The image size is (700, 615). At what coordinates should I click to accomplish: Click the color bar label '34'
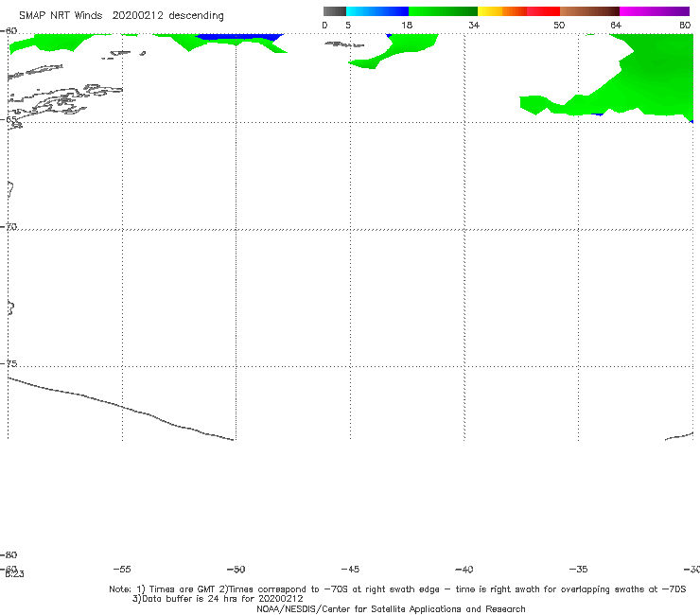tap(474, 26)
